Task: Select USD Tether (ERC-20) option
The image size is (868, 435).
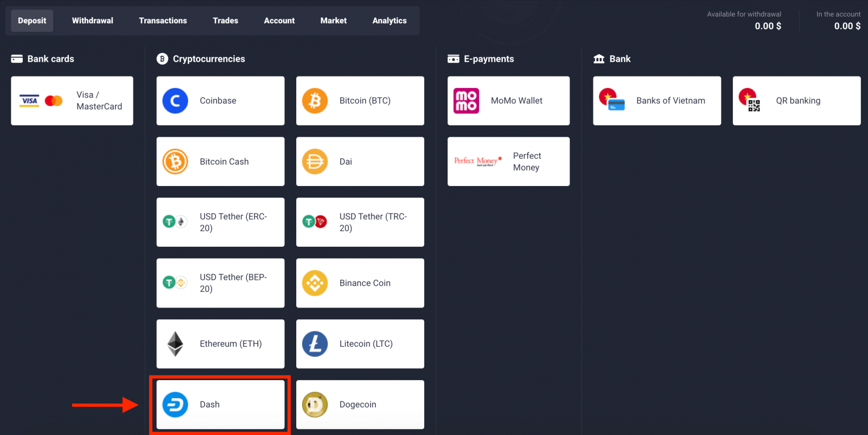Action: tap(220, 222)
